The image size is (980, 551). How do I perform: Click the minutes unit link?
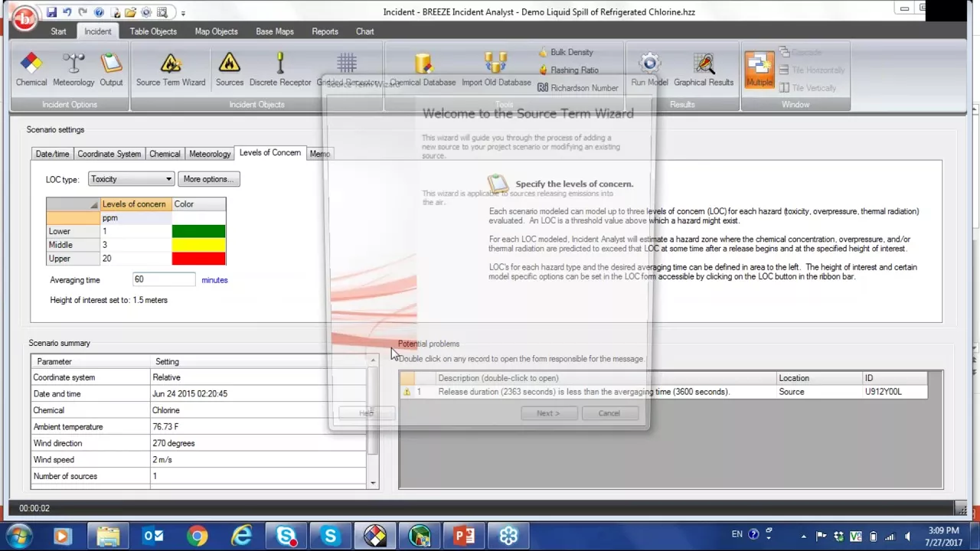point(214,280)
